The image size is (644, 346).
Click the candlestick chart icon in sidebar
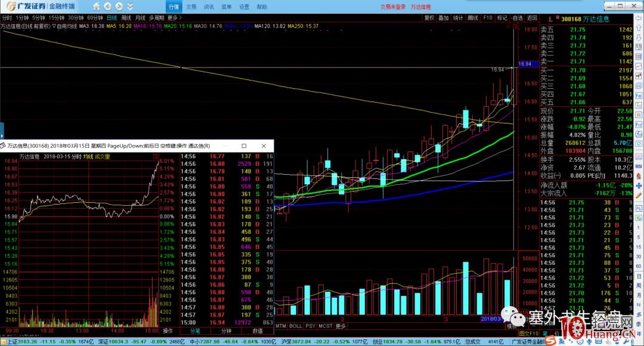pyautogui.click(x=639, y=76)
